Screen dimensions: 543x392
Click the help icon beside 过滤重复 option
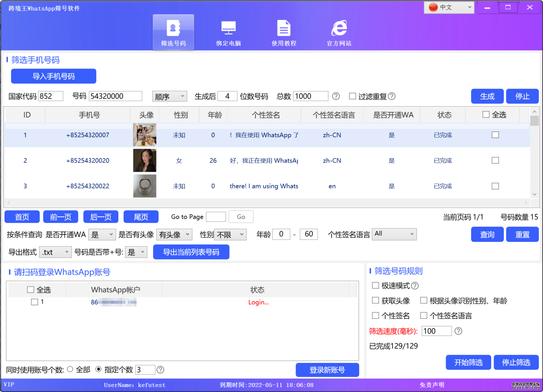[392, 96]
